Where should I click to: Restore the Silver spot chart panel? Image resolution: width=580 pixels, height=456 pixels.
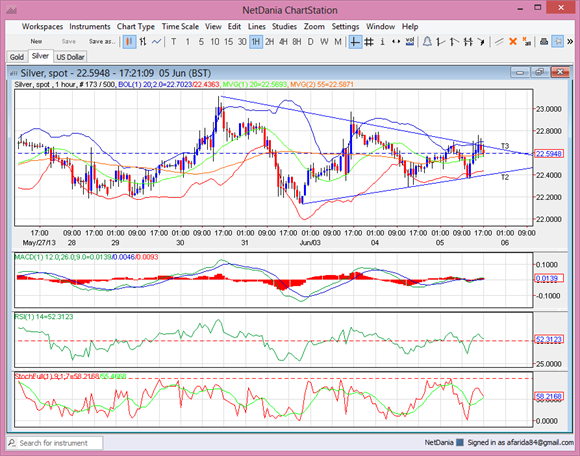(x=540, y=72)
